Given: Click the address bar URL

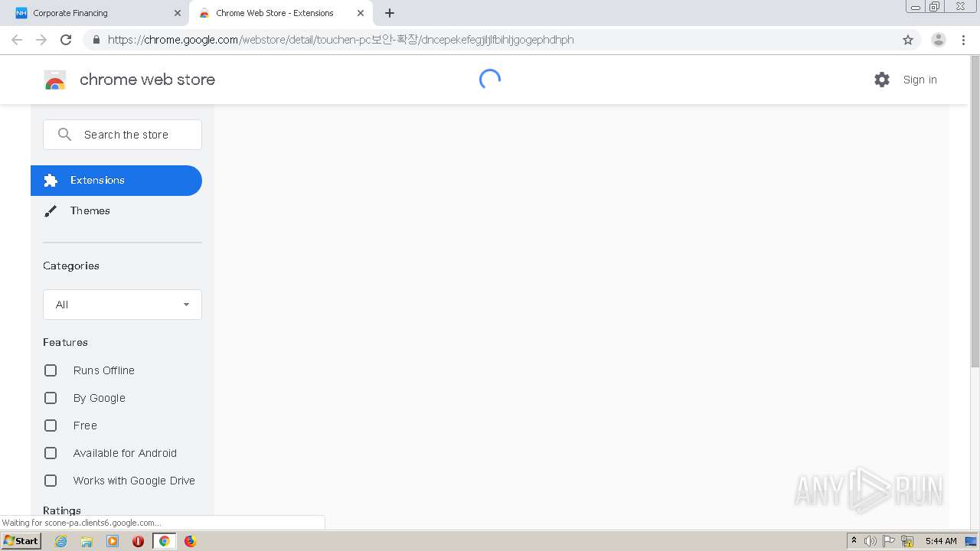Looking at the screenshot, I should pos(341,40).
